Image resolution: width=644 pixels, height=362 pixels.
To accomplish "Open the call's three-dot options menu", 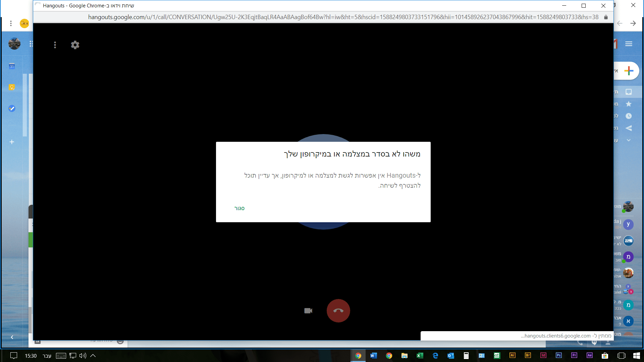I will [x=55, y=45].
